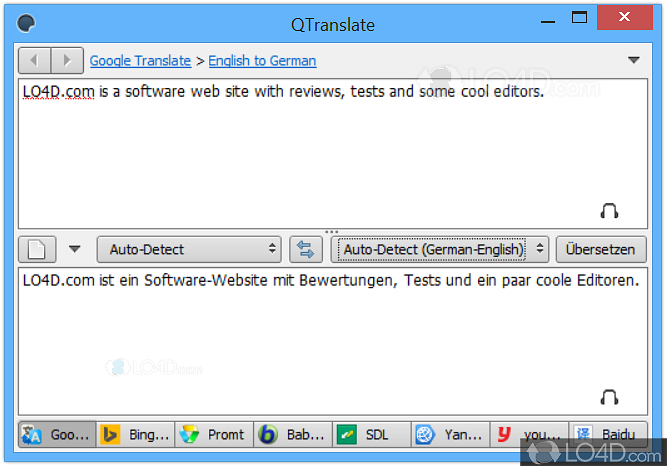Open the source language Auto-Detect dropdown

189,249
